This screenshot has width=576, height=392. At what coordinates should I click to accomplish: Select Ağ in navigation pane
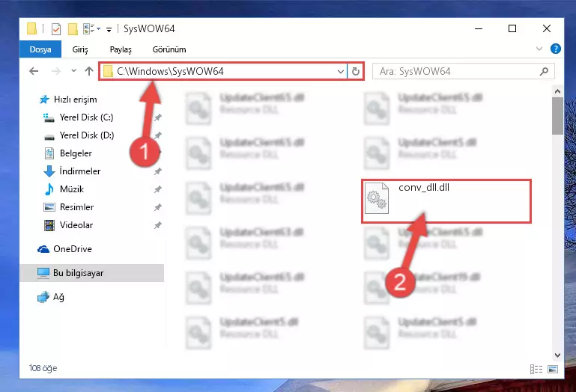[x=58, y=297]
